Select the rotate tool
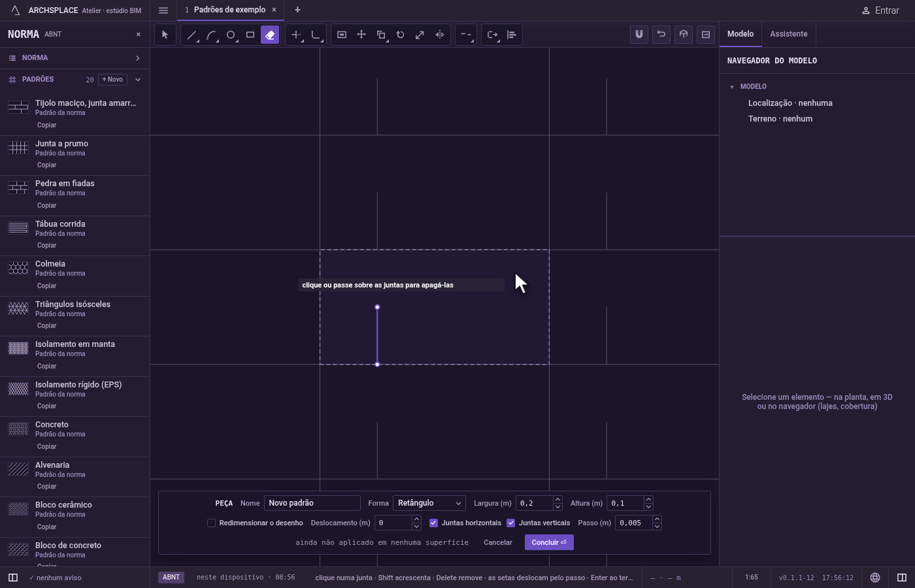915x588 pixels. [x=401, y=35]
